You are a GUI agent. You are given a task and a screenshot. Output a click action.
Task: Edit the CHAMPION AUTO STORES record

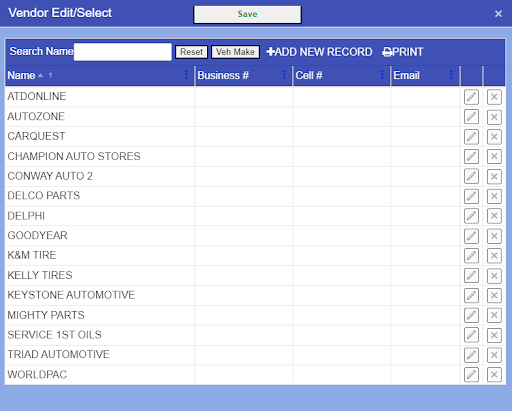[x=471, y=156]
